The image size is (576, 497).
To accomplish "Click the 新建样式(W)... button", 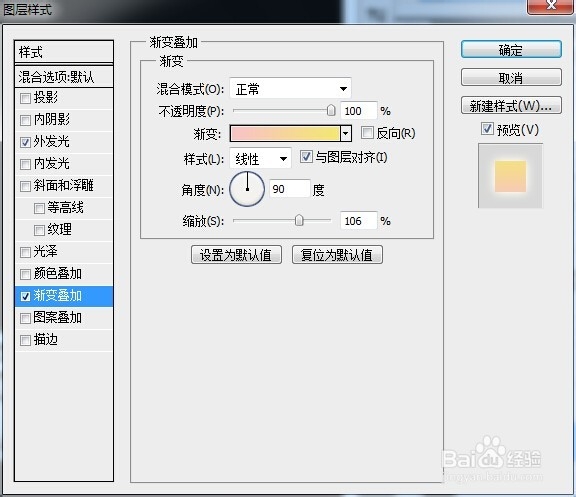I will (511, 106).
